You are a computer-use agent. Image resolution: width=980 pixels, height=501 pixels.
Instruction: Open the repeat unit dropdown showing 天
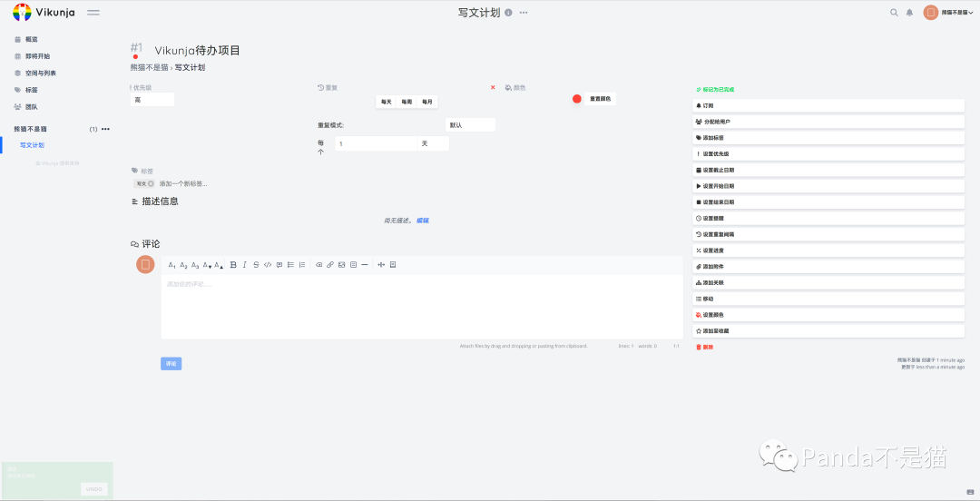tap(433, 144)
